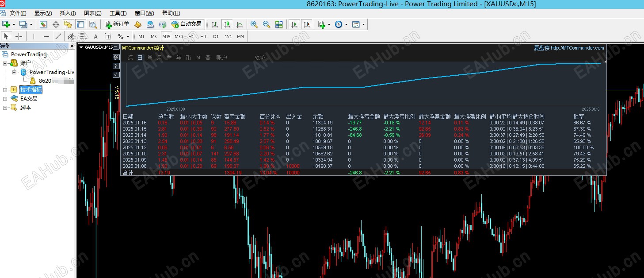
Task: Collapse the PowerTrading-Live tree node
Action: 14,72
